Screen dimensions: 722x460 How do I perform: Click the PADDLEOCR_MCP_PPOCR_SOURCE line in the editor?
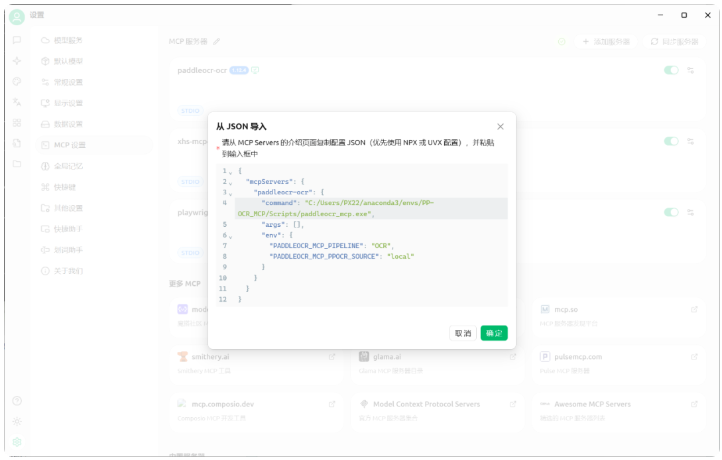pyautogui.click(x=371, y=256)
